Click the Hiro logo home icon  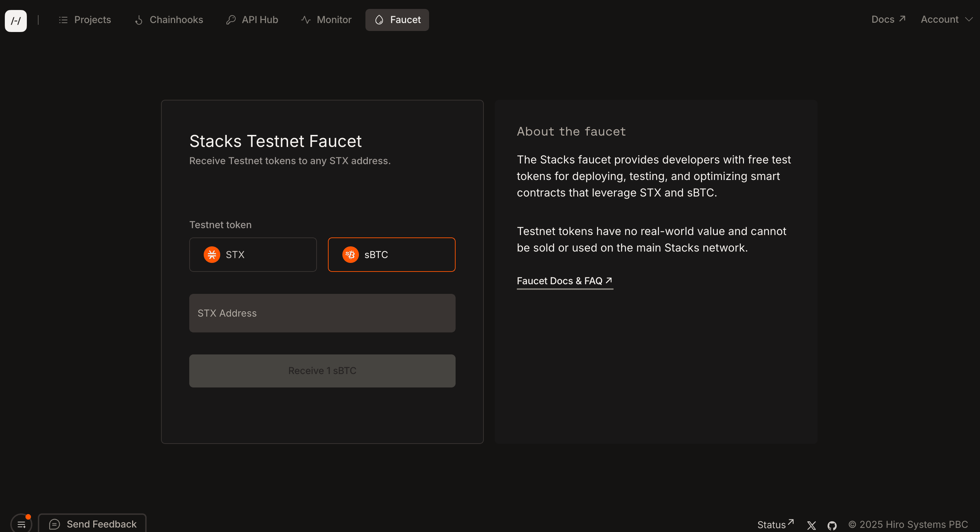click(15, 21)
